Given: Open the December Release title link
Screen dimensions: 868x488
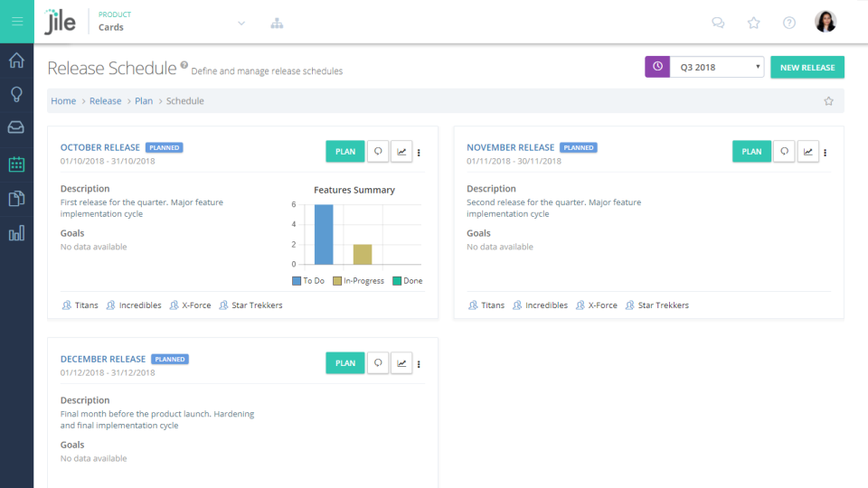Looking at the screenshot, I should pyautogui.click(x=103, y=359).
